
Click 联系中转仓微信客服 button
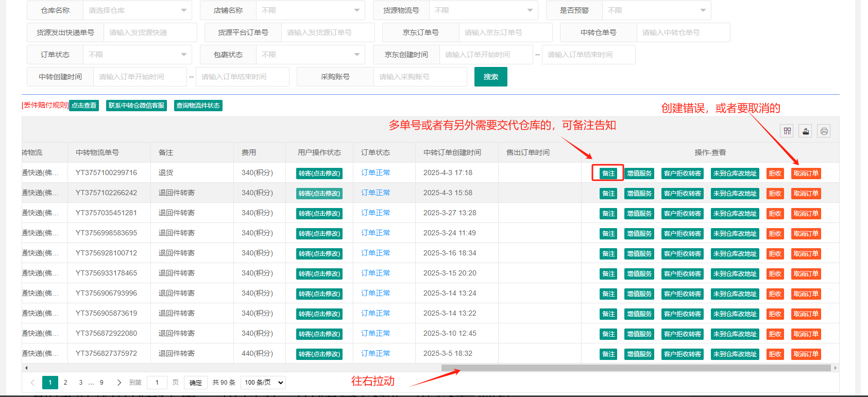pyautogui.click(x=137, y=106)
